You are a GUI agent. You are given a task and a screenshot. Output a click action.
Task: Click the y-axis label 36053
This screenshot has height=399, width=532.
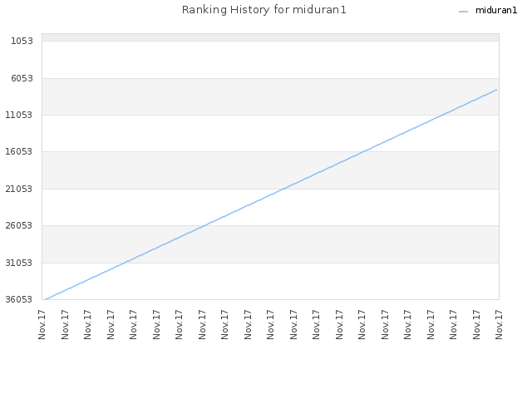tap(19, 299)
